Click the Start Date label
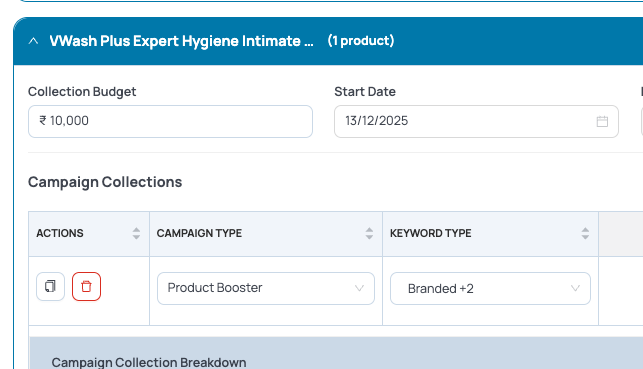 pyautogui.click(x=365, y=91)
